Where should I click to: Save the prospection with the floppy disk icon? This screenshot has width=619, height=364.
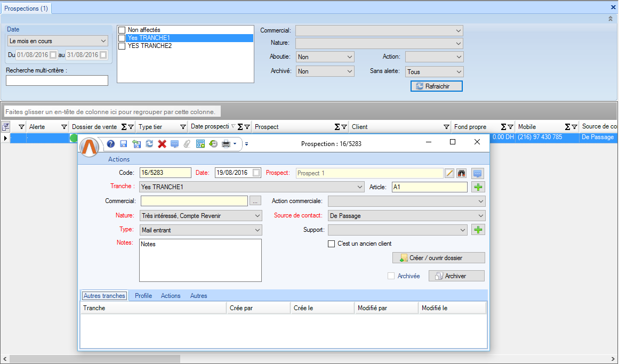(x=124, y=144)
